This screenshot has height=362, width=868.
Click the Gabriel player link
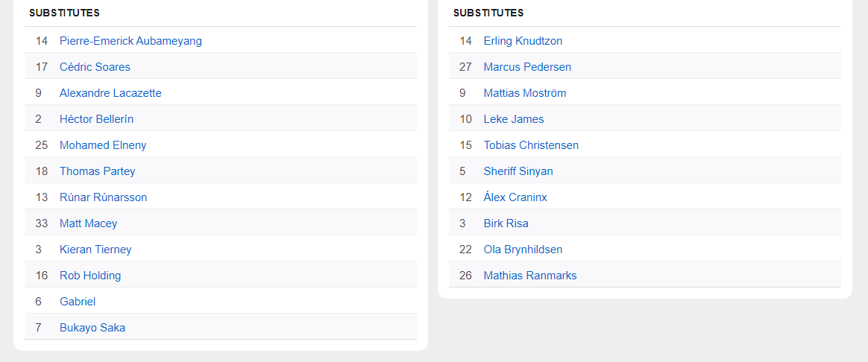(x=78, y=302)
